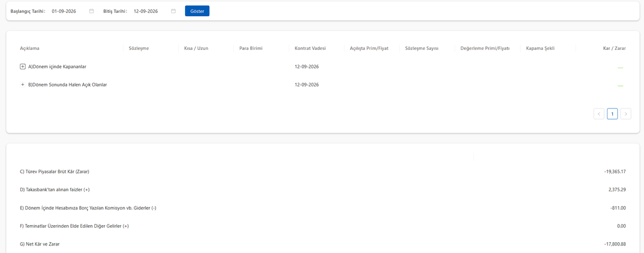Click the Göster button
Viewport: 644px width, 253px height.
pyautogui.click(x=197, y=11)
